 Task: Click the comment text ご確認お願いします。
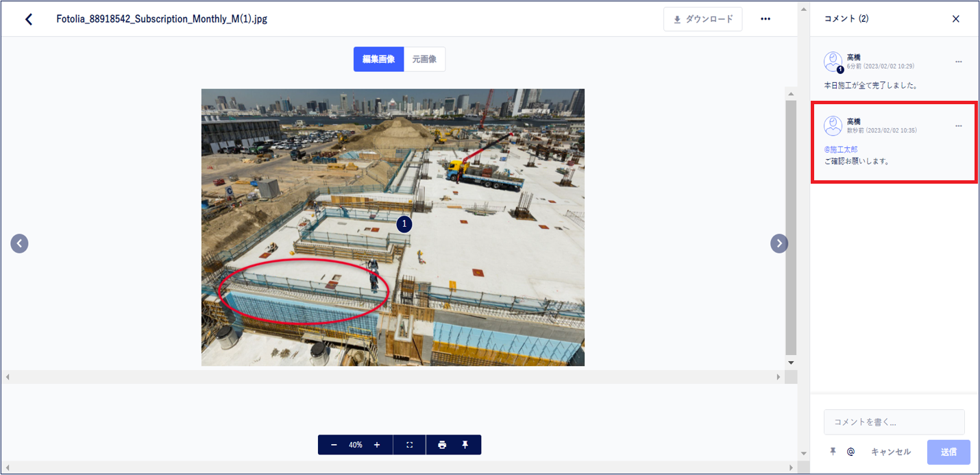click(857, 161)
